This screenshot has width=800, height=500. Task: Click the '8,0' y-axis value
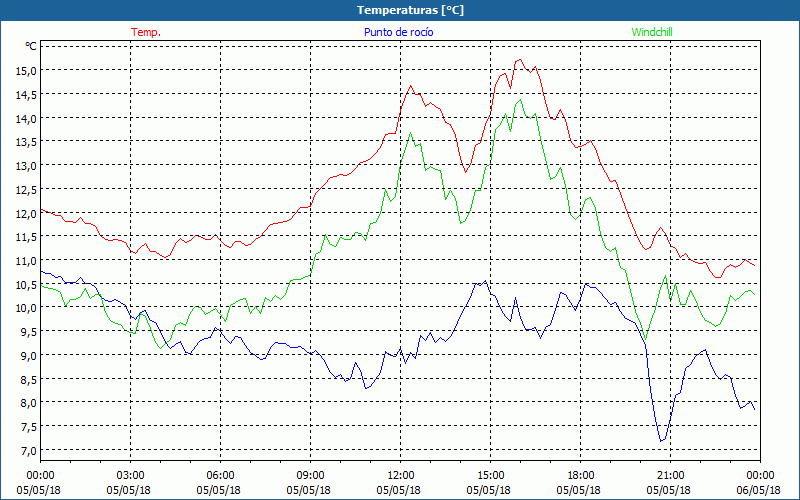click(x=29, y=403)
